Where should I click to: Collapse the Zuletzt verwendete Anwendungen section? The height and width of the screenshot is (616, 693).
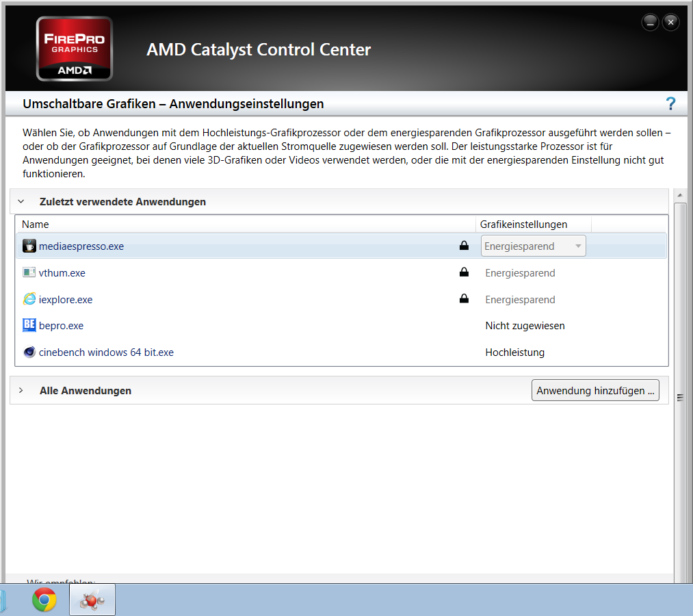point(21,202)
